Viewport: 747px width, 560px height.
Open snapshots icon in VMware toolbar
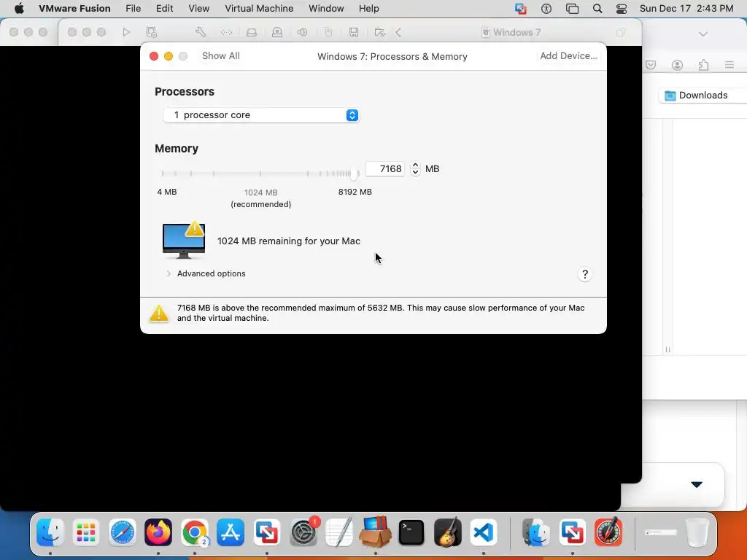(x=152, y=32)
